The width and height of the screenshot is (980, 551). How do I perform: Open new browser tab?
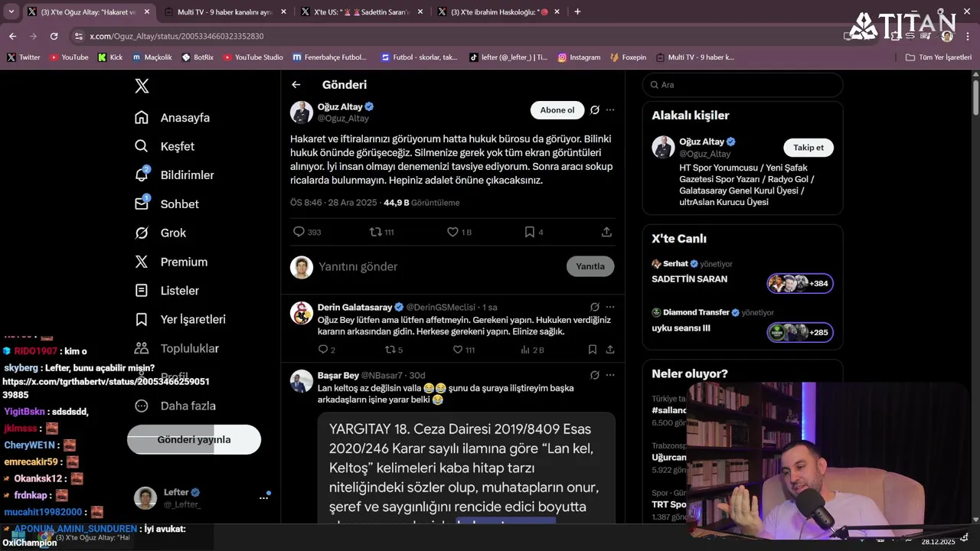click(x=577, y=12)
